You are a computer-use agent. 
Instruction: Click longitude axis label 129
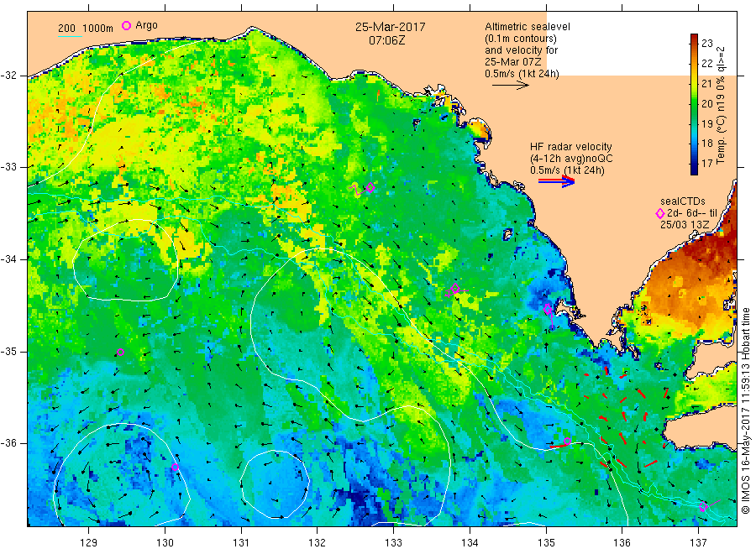(89, 543)
